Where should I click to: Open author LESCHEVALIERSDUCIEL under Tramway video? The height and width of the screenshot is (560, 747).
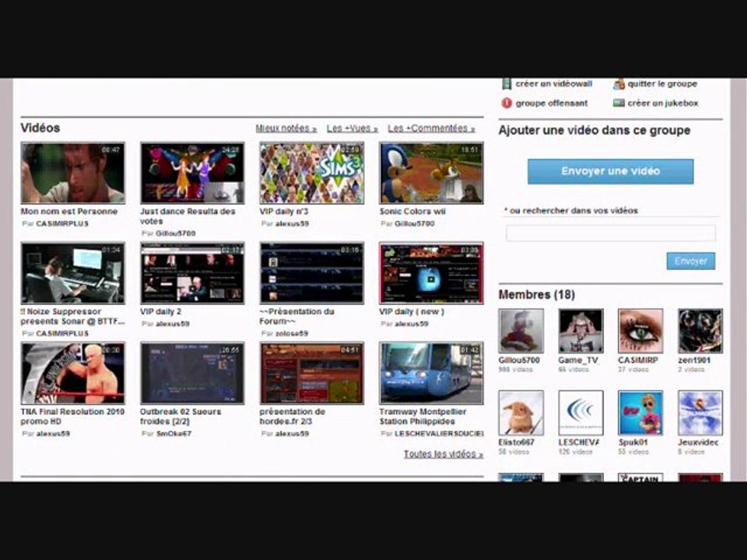pyautogui.click(x=439, y=434)
